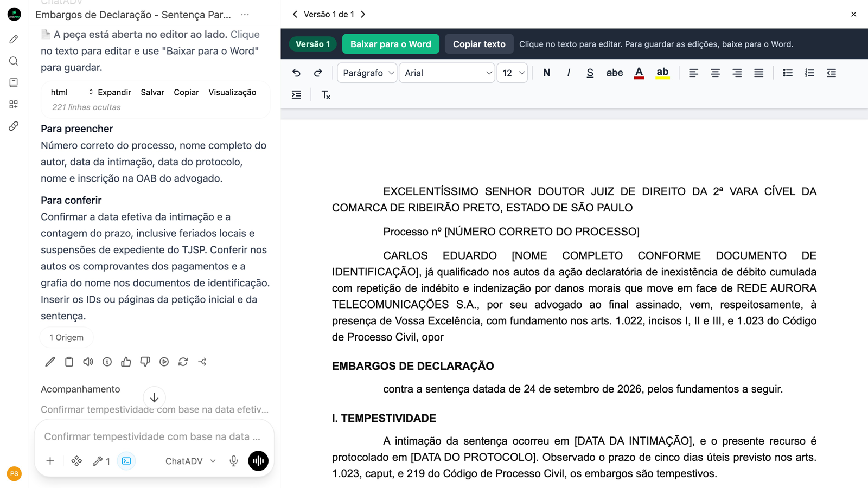The width and height of the screenshot is (868, 488).
Task: Select the Versão 1 tab
Action: click(x=313, y=44)
